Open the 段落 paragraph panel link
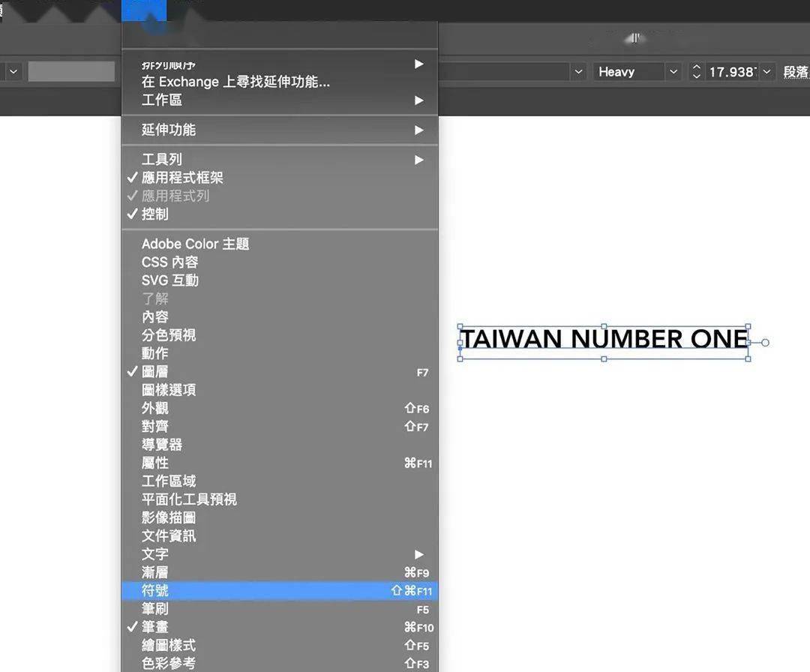The width and height of the screenshot is (810, 672). tap(796, 72)
